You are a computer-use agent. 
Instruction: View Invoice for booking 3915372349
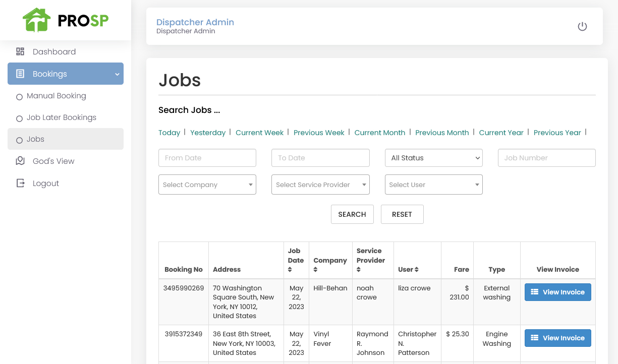[x=558, y=338]
